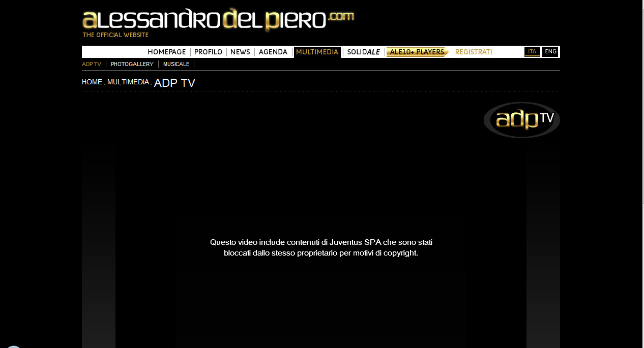
Task: Select the MULTIMEDIA menu tab
Action: coord(317,52)
